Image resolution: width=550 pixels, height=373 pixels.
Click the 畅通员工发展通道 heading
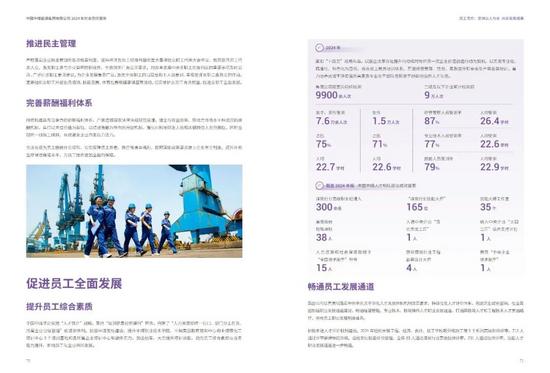pyautogui.click(x=341, y=287)
